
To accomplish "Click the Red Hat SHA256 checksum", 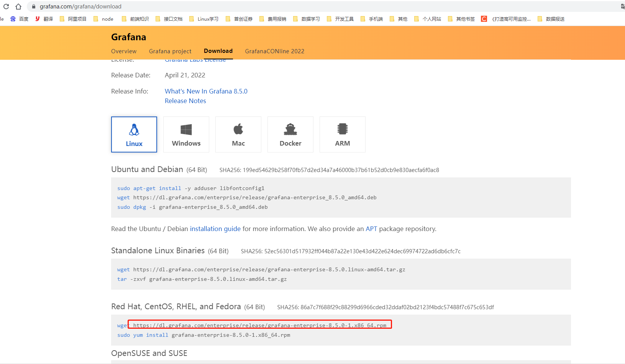I will click(x=385, y=307).
